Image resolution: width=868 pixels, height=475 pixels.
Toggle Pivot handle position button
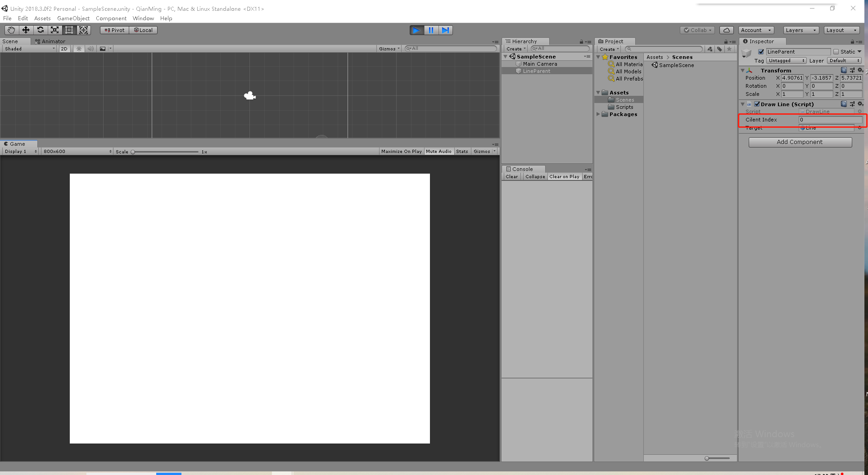115,30
